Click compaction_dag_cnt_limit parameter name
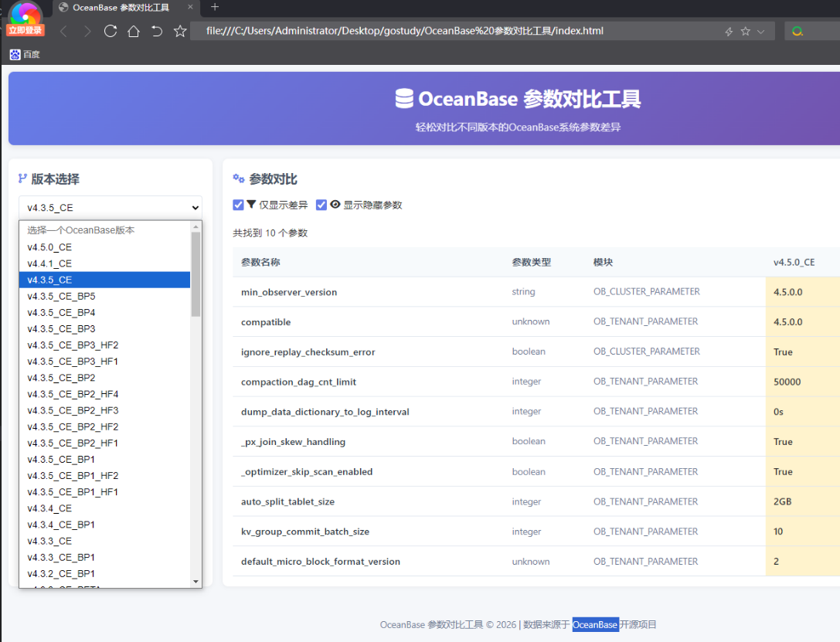This screenshot has height=642, width=840. 298,382
